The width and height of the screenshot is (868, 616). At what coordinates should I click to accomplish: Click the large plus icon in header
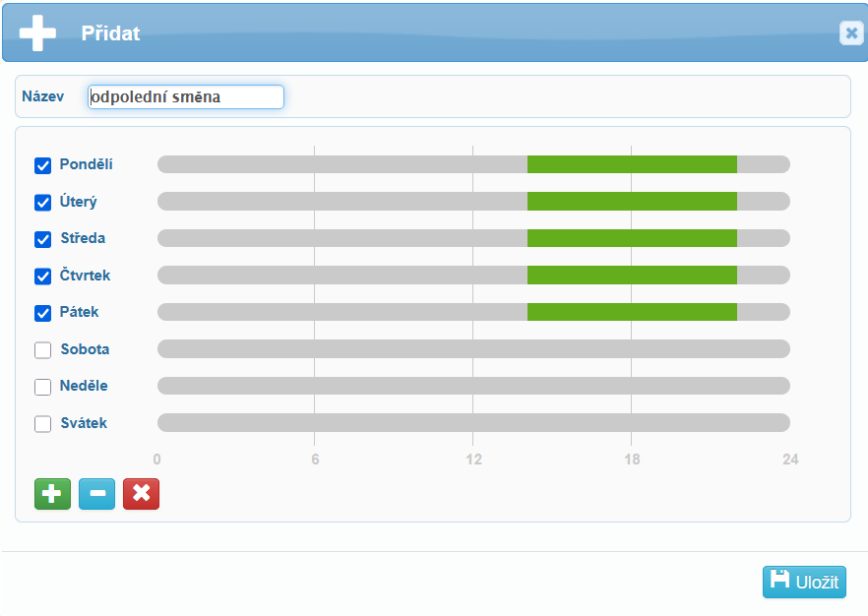tap(37, 32)
